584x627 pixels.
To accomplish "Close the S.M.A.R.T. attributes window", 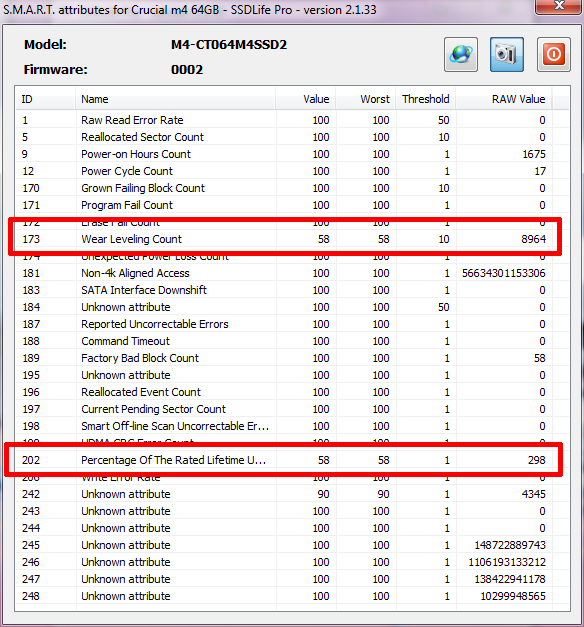I will (558, 6).
